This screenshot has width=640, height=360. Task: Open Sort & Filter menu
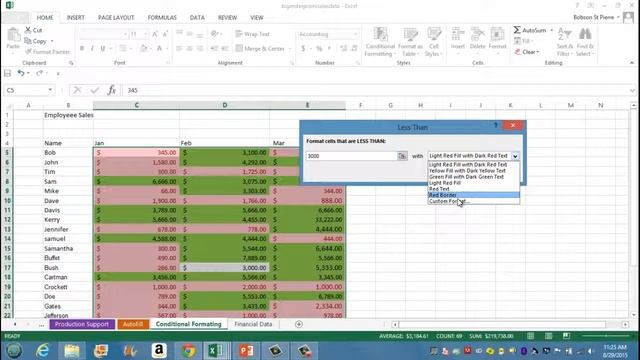tap(564, 42)
